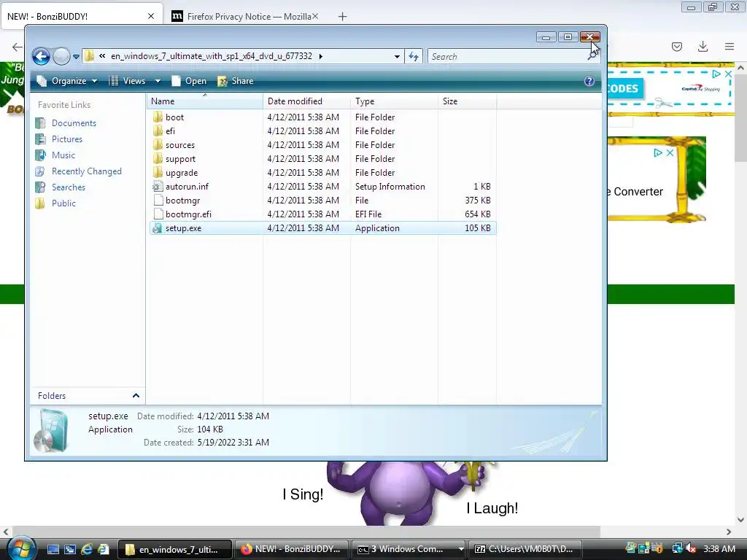Open address bar history dropdown arrow

click(397, 56)
